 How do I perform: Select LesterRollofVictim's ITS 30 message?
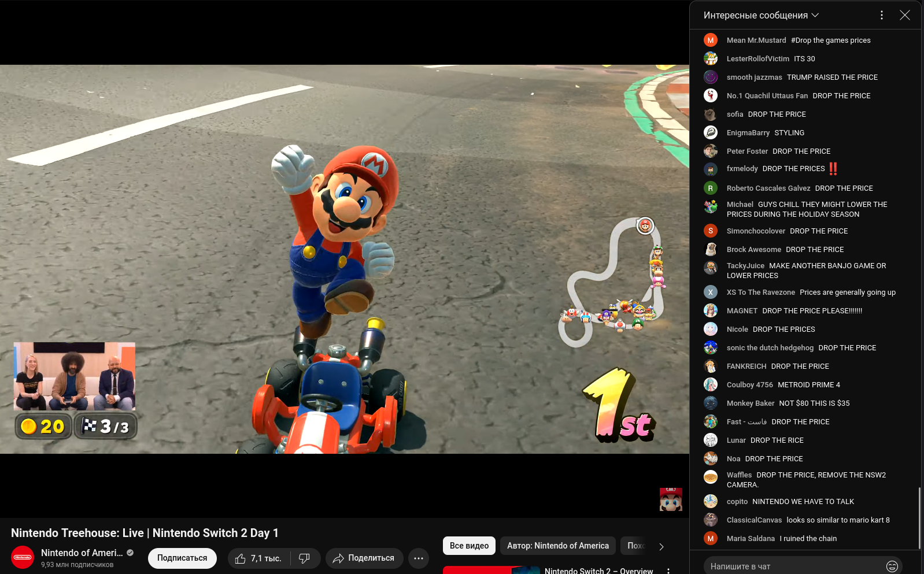(x=805, y=58)
